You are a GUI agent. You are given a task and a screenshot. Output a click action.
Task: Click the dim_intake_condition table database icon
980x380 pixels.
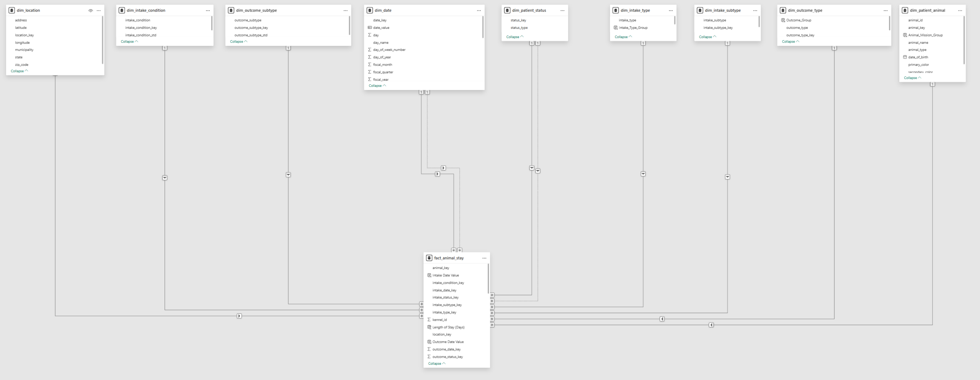click(x=122, y=10)
